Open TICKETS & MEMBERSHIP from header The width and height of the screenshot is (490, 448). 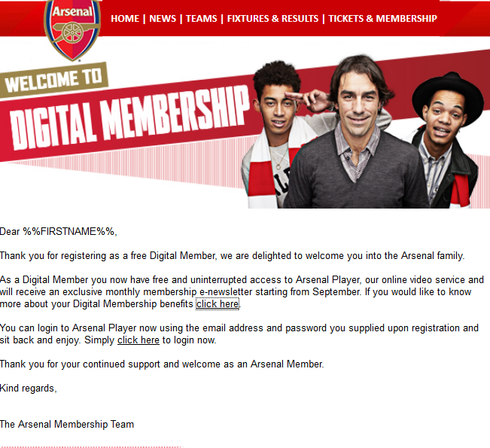point(382,18)
